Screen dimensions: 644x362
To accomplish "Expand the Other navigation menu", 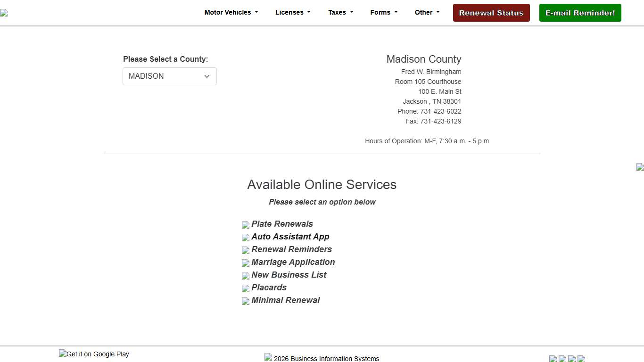I will point(427,13).
